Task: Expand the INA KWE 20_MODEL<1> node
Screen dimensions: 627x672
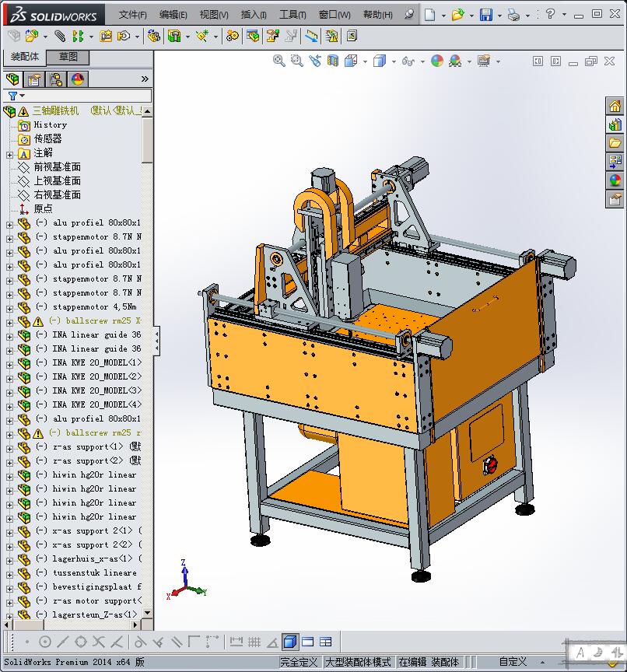Action: pyautogui.click(x=9, y=365)
